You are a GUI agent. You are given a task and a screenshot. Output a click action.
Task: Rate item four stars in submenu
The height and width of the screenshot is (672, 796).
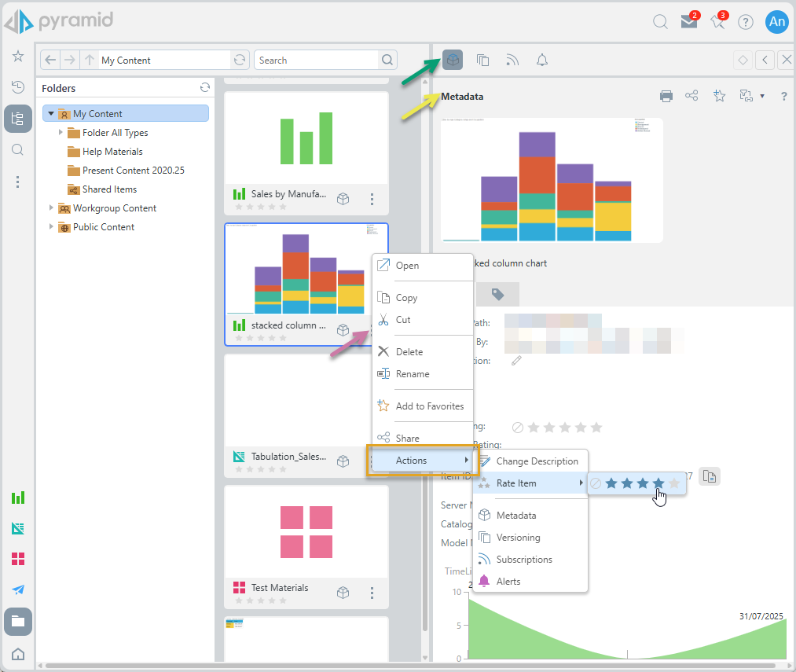[x=658, y=483]
